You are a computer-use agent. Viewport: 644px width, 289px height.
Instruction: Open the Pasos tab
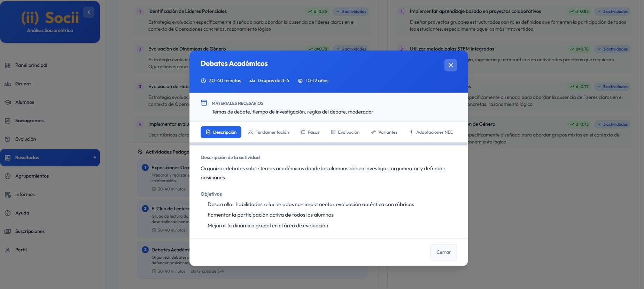[x=310, y=132]
